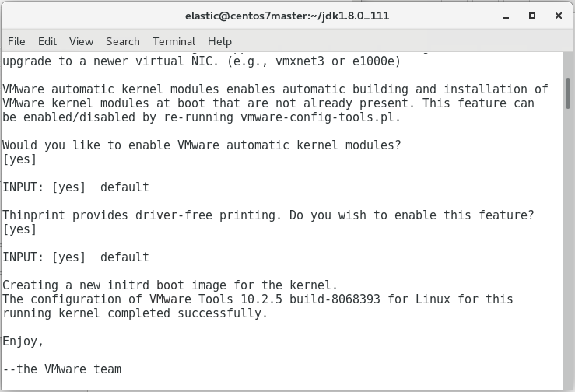Viewport: 575px width, 392px height.
Task: Close the terminal window
Action: pos(557,16)
